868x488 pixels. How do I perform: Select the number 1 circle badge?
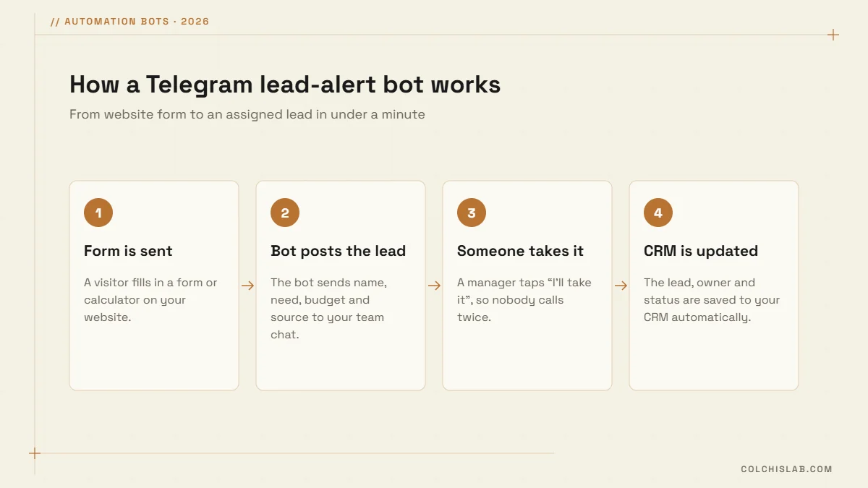click(98, 213)
